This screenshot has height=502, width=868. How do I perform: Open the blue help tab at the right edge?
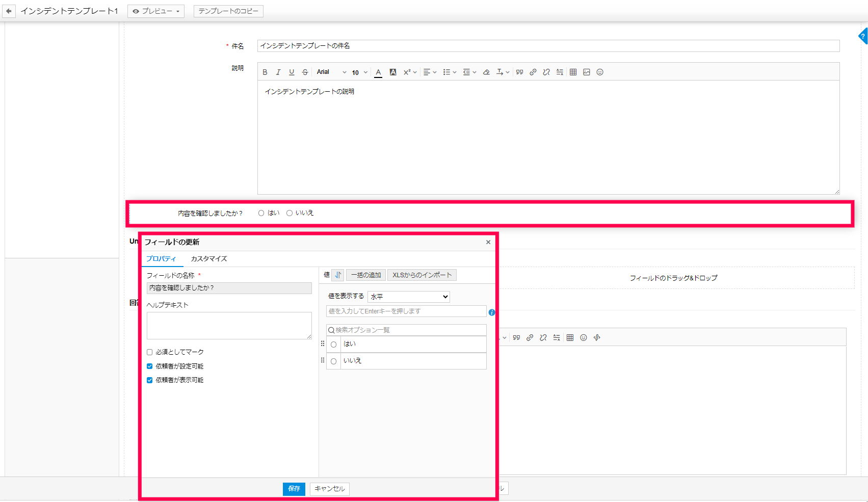(863, 36)
